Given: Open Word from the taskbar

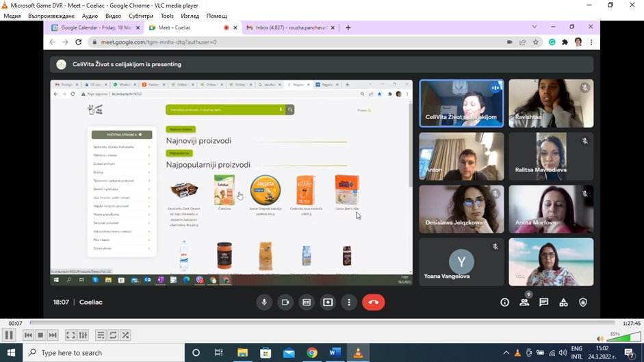Looking at the screenshot, I should [x=335, y=352].
